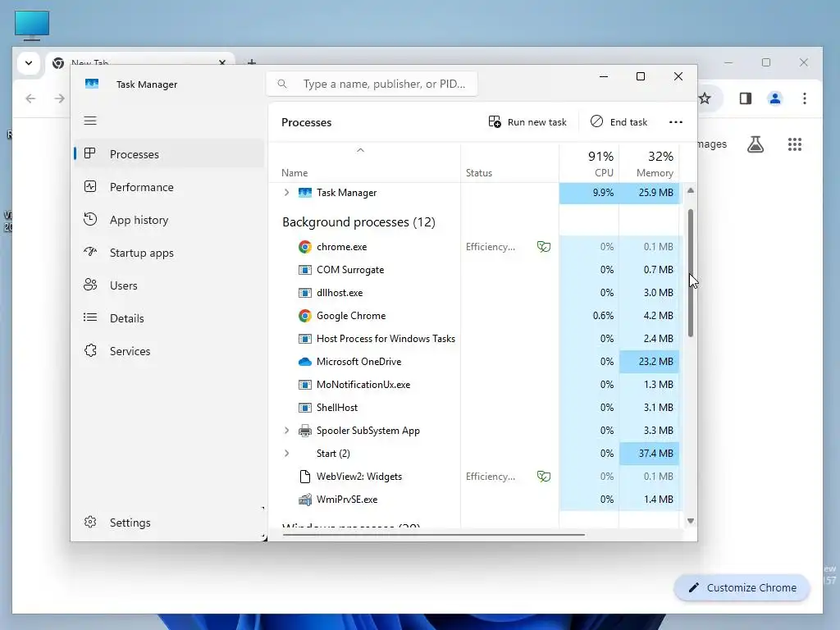Click the vertical scrollbar thumb in process list
The height and width of the screenshot is (630, 840).
click(691, 273)
